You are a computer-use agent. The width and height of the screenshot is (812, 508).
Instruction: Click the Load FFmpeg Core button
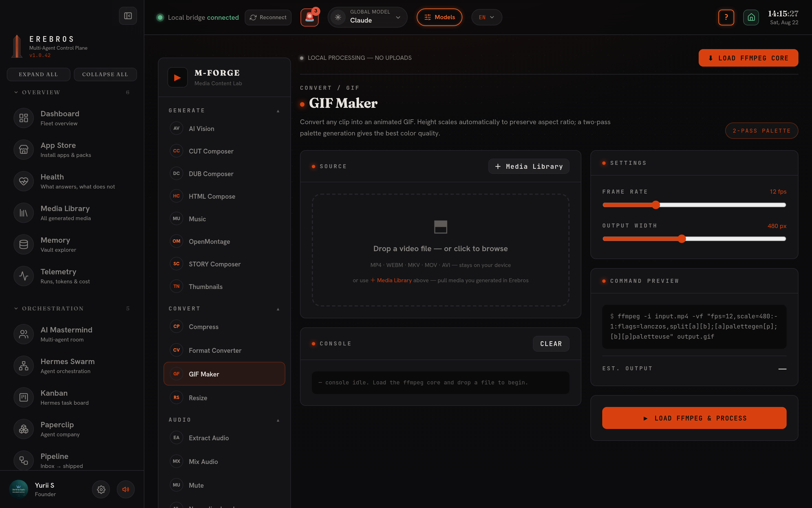[748, 58]
